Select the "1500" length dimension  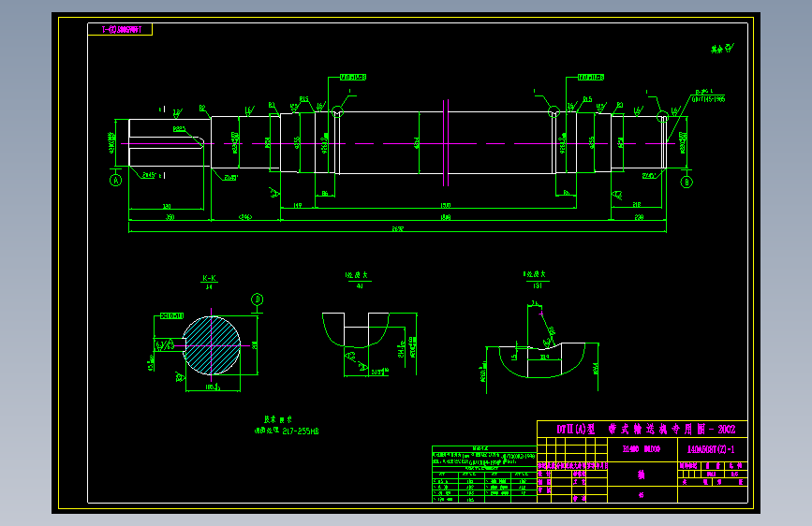point(446,206)
